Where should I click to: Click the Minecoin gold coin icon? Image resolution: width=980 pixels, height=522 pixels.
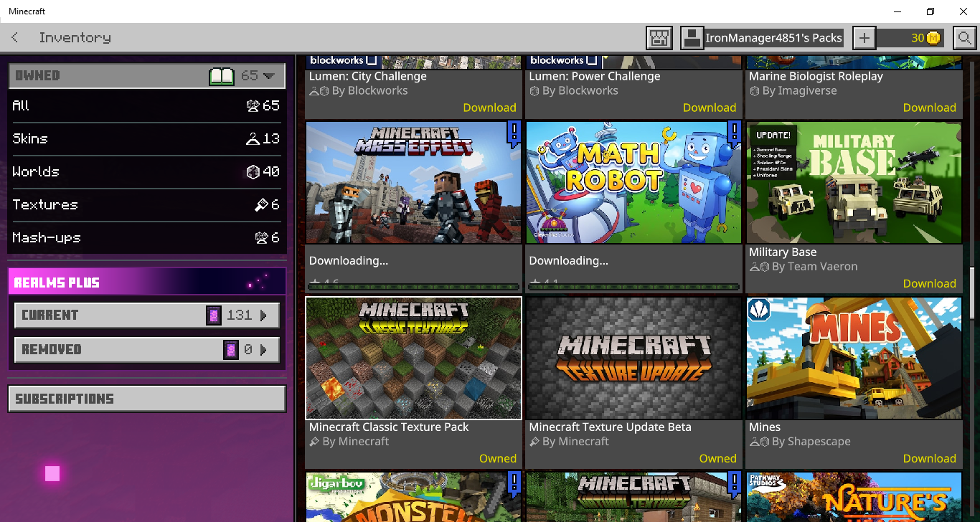pyautogui.click(x=933, y=38)
